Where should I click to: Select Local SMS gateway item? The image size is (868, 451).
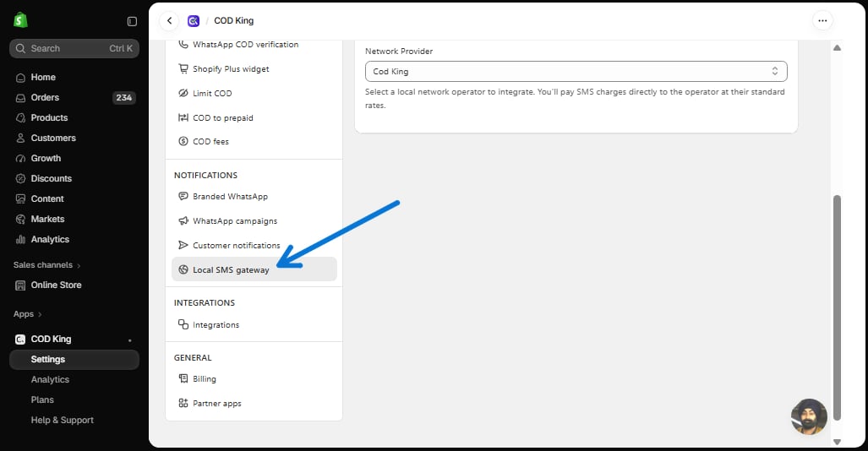(254, 269)
